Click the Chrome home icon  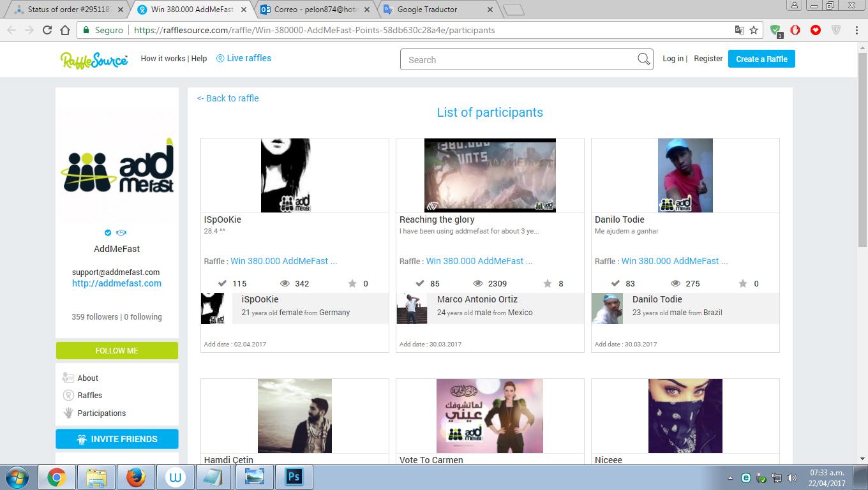[64, 30]
